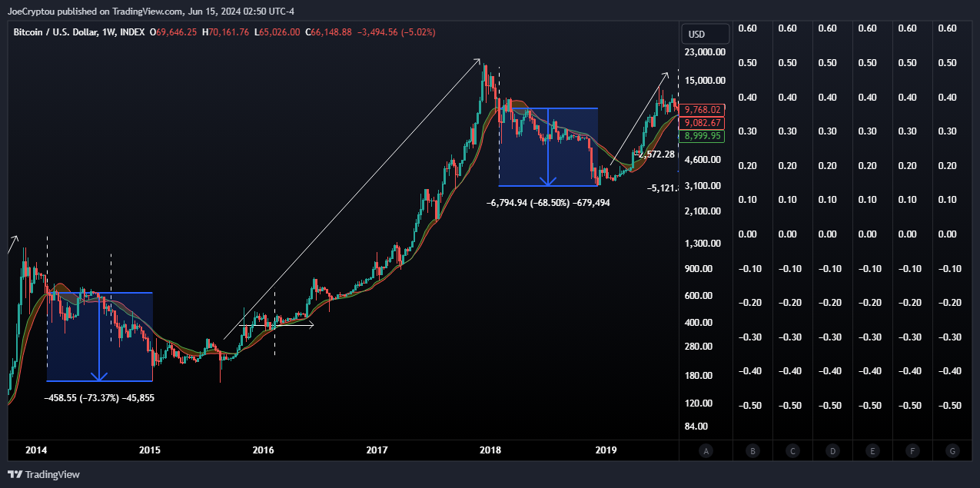Click the 4,600.00 price axis label
Image resolution: width=980 pixels, height=488 pixels.
click(x=704, y=160)
